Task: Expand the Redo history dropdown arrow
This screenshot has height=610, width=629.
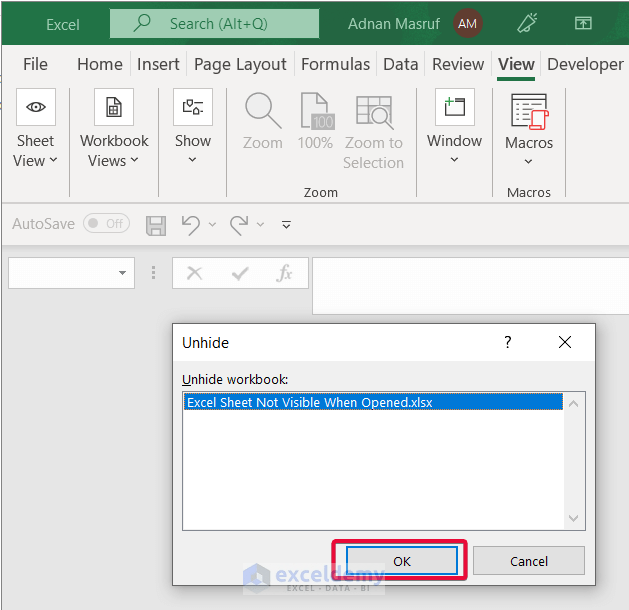Action: coord(260,225)
